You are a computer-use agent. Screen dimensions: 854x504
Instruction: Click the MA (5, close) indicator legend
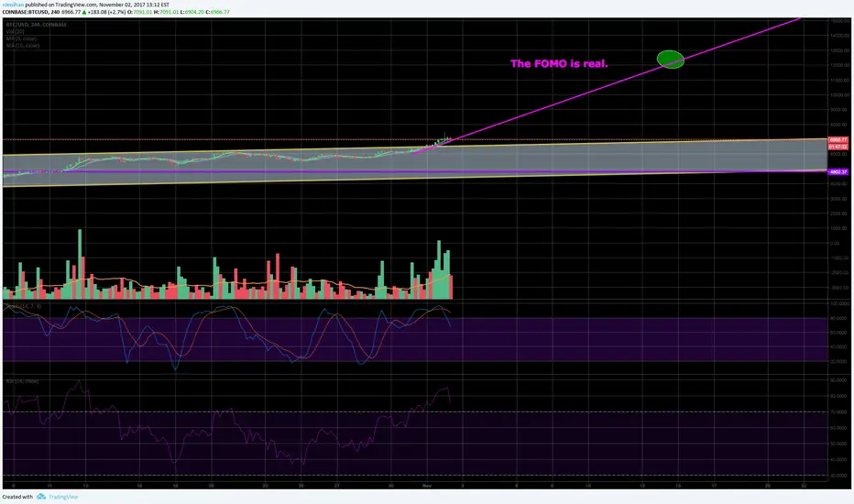pos(22,38)
